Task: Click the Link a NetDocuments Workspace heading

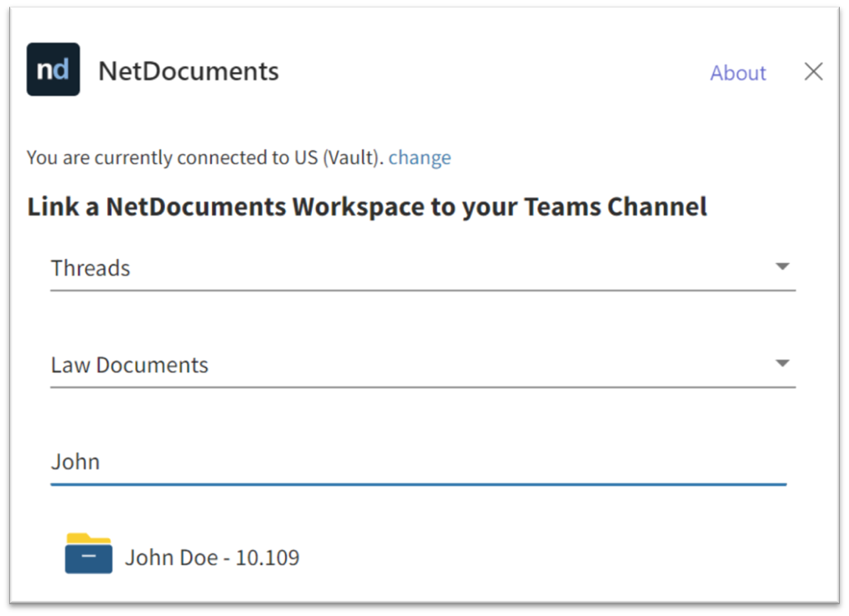Action: point(367,207)
